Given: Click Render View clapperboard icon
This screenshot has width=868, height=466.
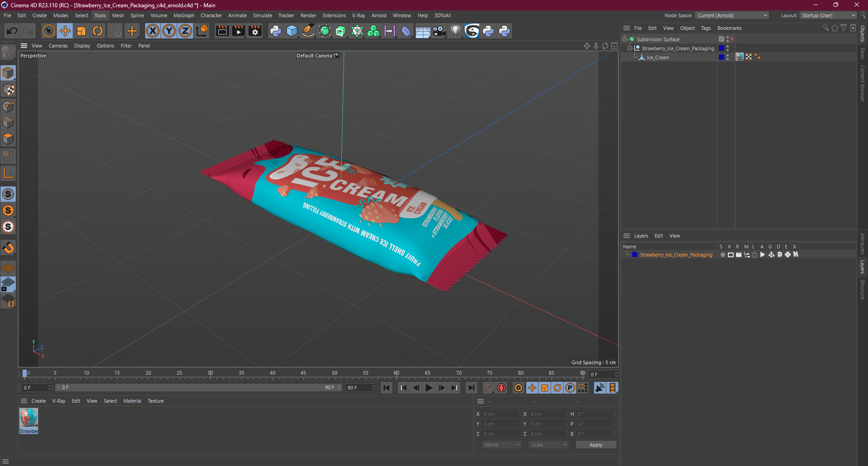Looking at the screenshot, I should pos(222,31).
